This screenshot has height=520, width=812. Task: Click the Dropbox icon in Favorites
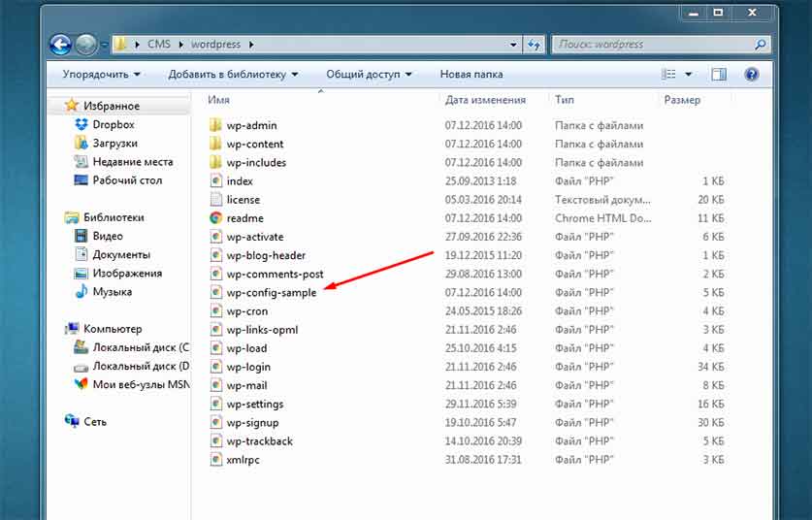[81, 125]
